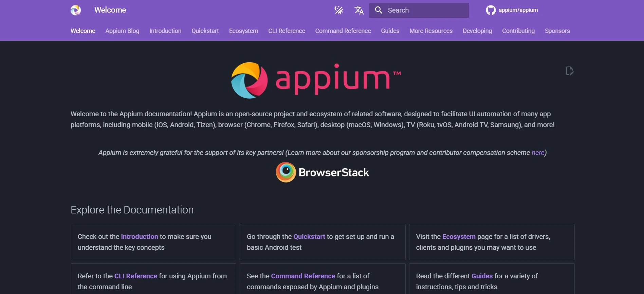Click the GitHub octocat icon
The image size is (644, 294).
(x=491, y=10)
